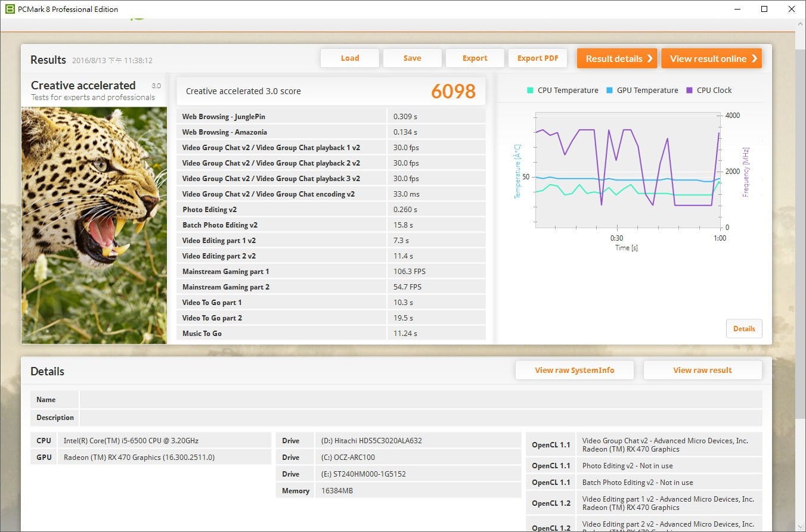806x532 pixels.
Task: Toggle the GPU Temperature legend swatch
Action: (609, 91)
